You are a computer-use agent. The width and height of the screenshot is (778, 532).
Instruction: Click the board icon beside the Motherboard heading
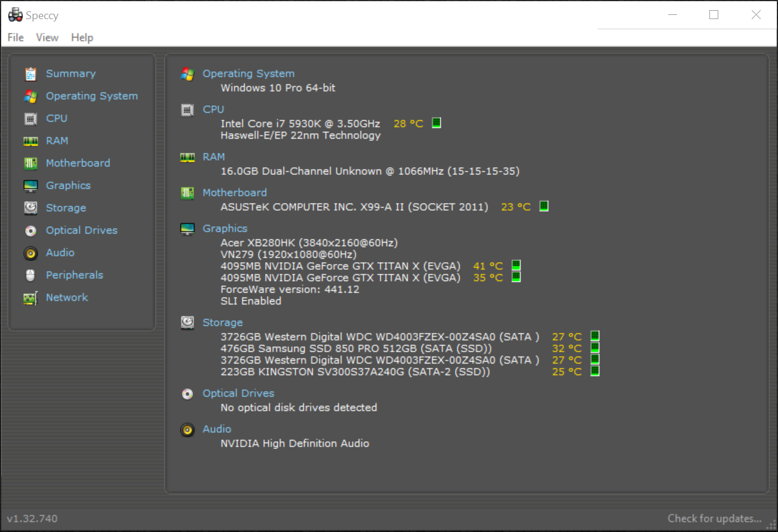(x=187, y=193)
